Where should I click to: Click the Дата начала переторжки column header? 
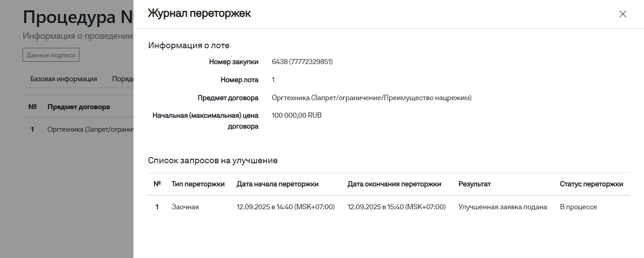pyautogui.click(x=277, y=184)
